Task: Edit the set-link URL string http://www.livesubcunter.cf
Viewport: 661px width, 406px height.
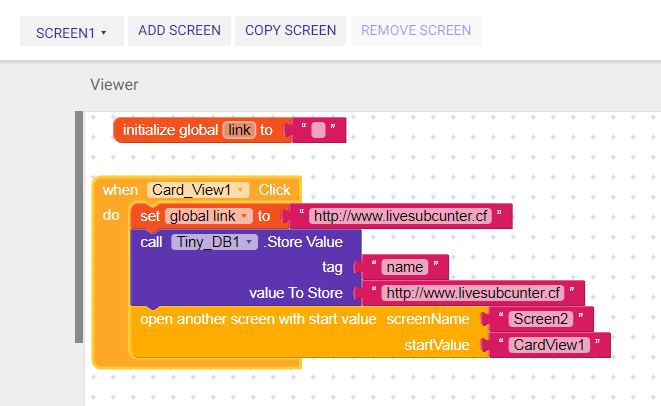Action: coord(400,216)
